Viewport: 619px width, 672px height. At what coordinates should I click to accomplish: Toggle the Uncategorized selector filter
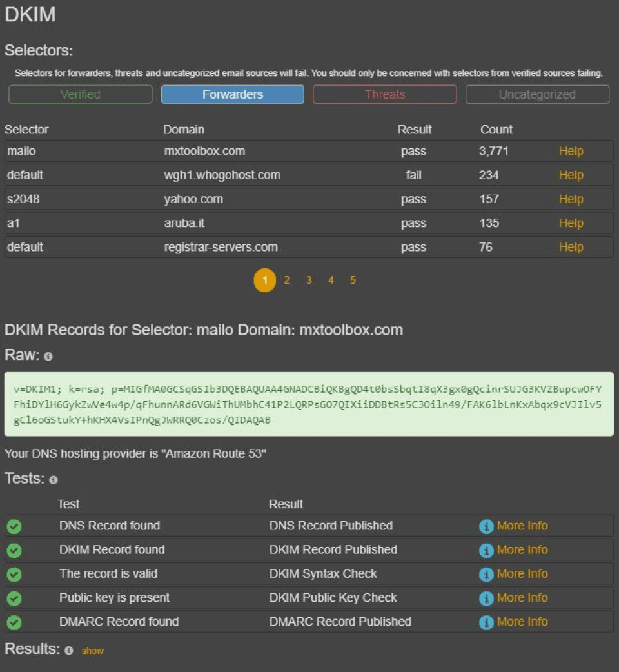[537, 94]
